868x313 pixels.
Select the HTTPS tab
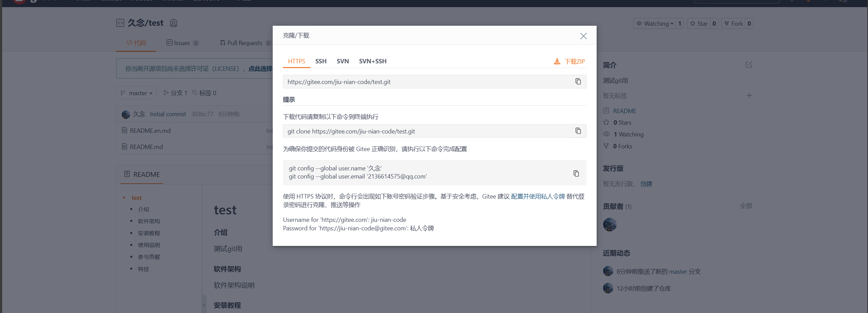(x=296, y=61)
